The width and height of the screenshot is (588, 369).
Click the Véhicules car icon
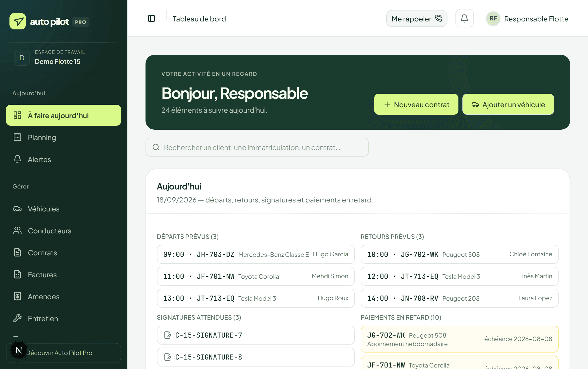(17, 209)
